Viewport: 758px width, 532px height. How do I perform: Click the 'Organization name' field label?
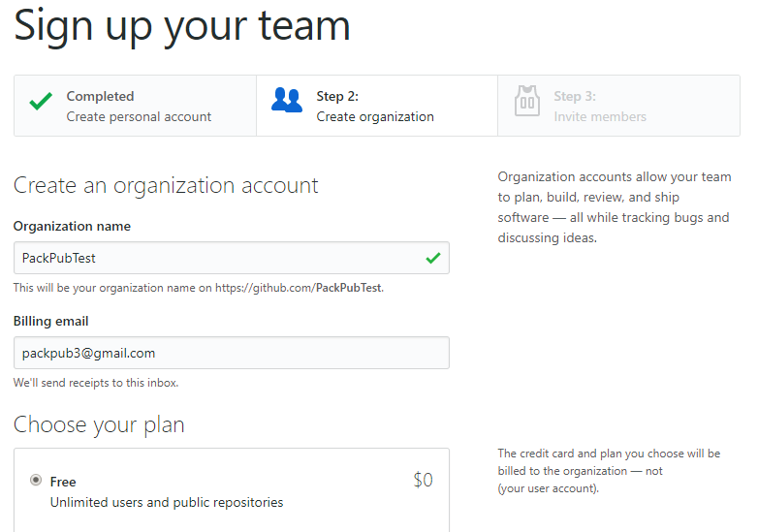pyautogui.click(x=72, y=226)
